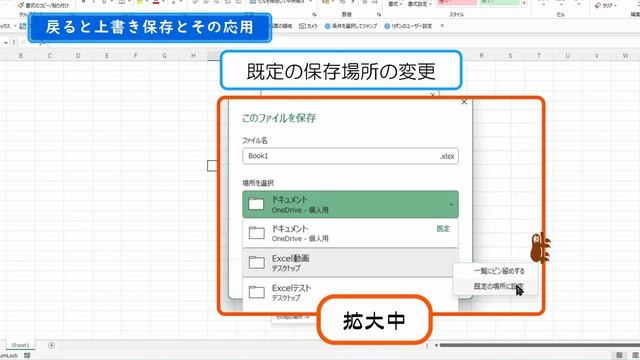Screen dimensions: 640x360
Task: Select column H header
Action: pyautogui.click(x=193, y=56)
